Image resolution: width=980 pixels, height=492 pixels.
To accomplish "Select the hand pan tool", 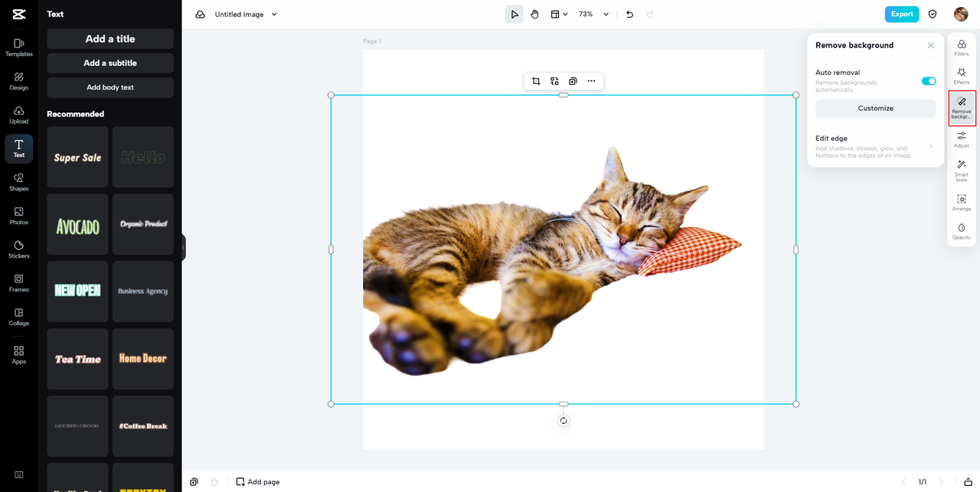I will (534, 14).
